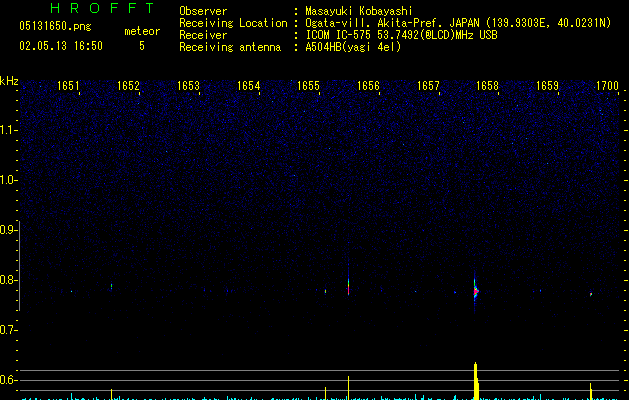Click the A504HB(yagi 4el) antenna value

[353, 47]
